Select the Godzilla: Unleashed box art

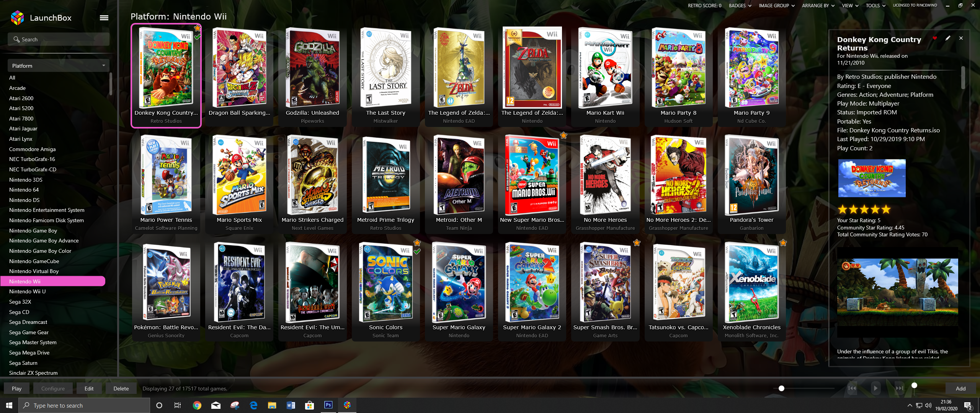click(x=312, y=68)
